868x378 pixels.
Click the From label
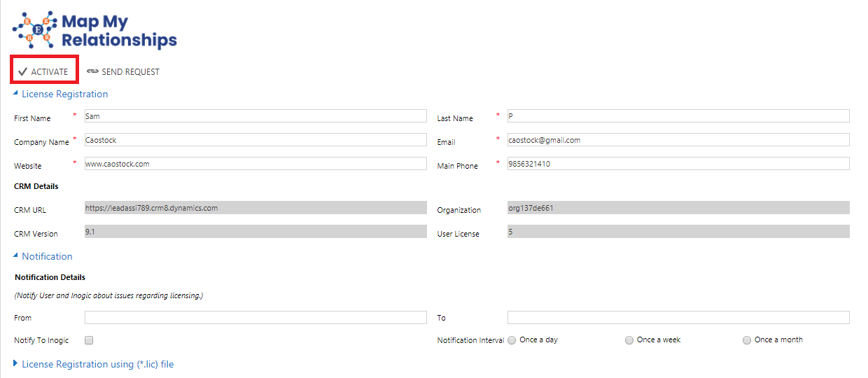(x=22, y=318)
